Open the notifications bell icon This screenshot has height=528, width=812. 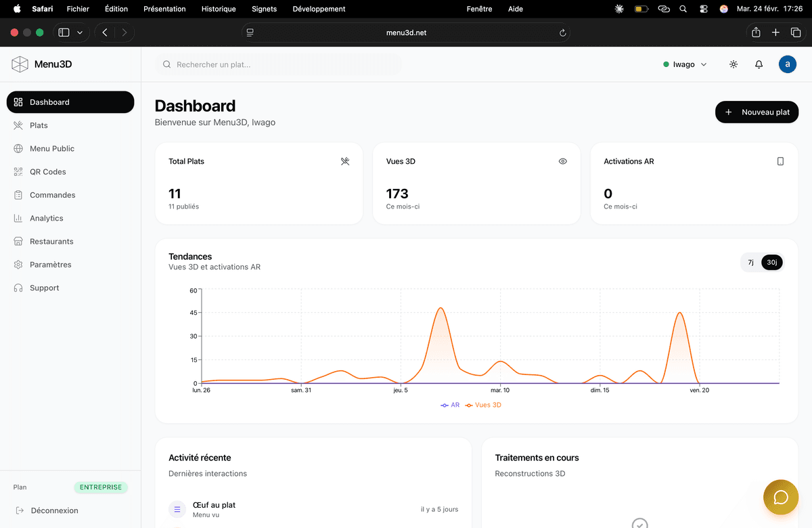point(759,64)
